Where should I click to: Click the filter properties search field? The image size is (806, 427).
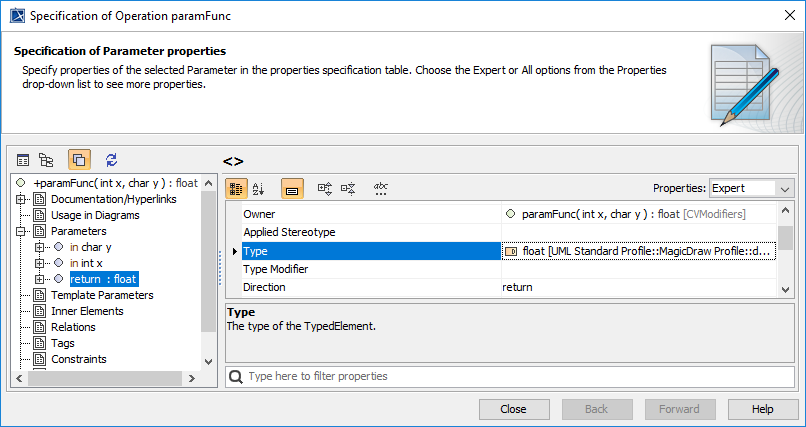(510, 377)
